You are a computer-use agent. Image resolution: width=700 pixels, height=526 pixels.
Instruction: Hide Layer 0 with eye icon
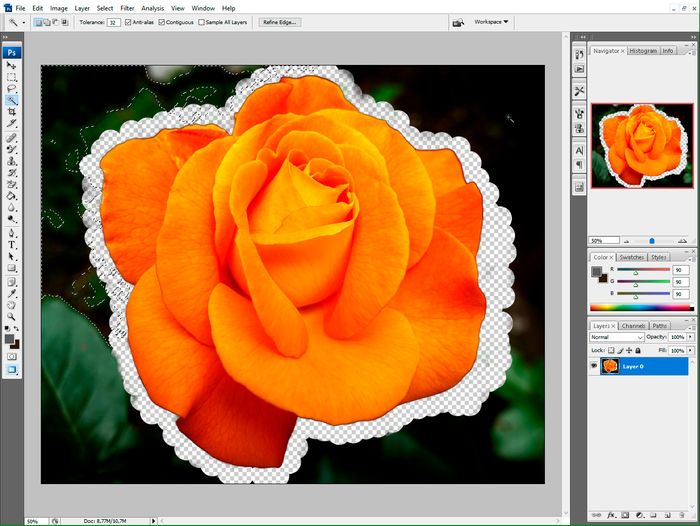coord(594,366)
